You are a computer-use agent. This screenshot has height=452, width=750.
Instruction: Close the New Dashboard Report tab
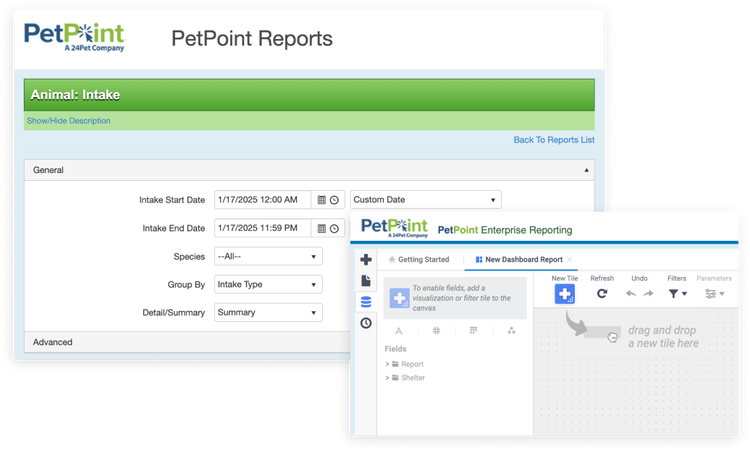(x=569, y=260)
